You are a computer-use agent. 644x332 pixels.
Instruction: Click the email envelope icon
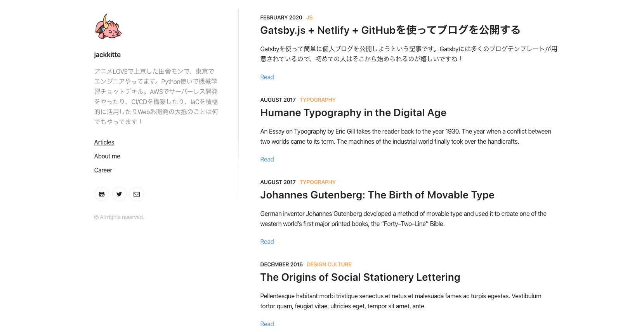click(x=137, y=194)
